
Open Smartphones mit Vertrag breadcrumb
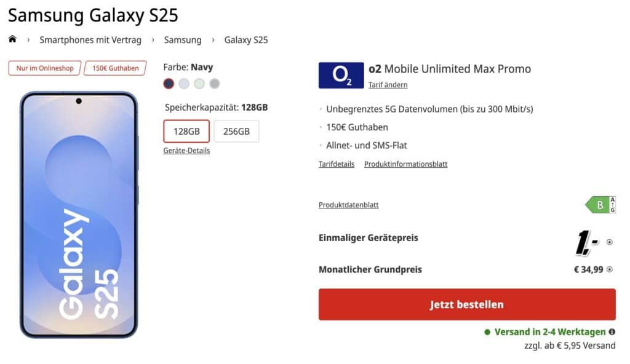point(90,40)
